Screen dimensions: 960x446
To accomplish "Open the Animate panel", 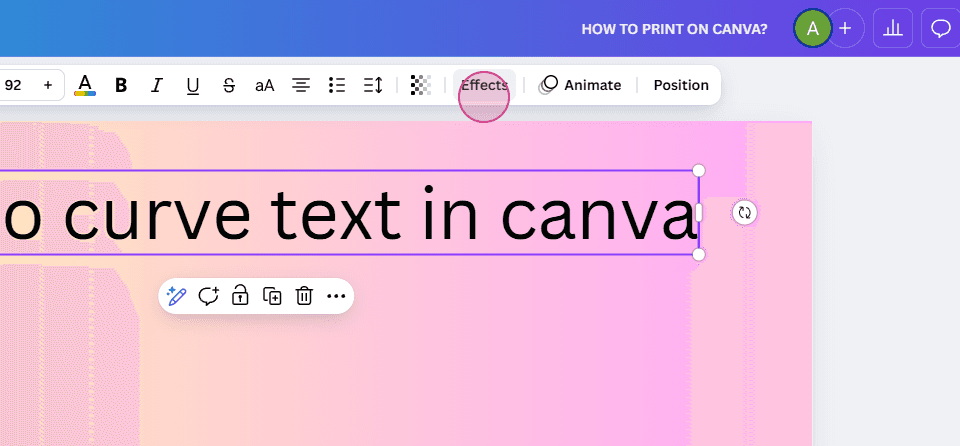I will [580, 85].
